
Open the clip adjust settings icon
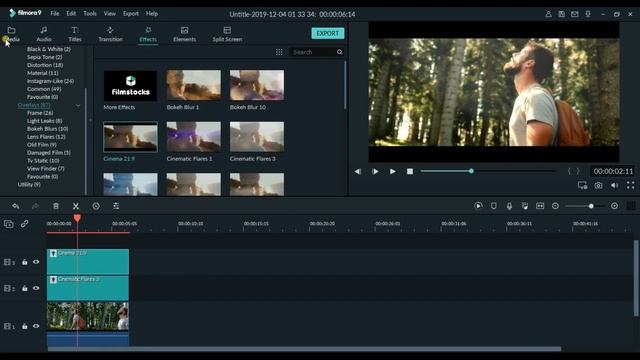[x=116, y=206]
